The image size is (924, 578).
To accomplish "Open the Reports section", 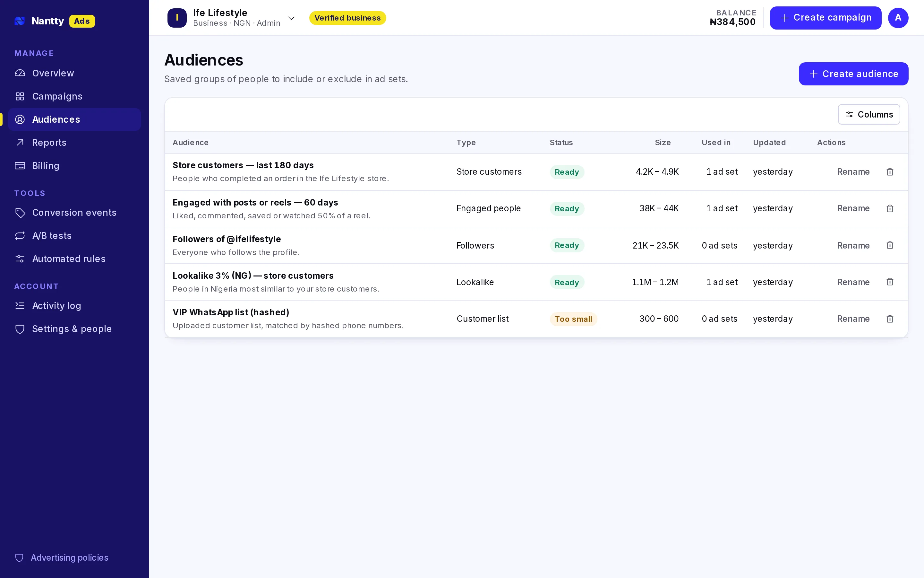I will pos(74,143).
